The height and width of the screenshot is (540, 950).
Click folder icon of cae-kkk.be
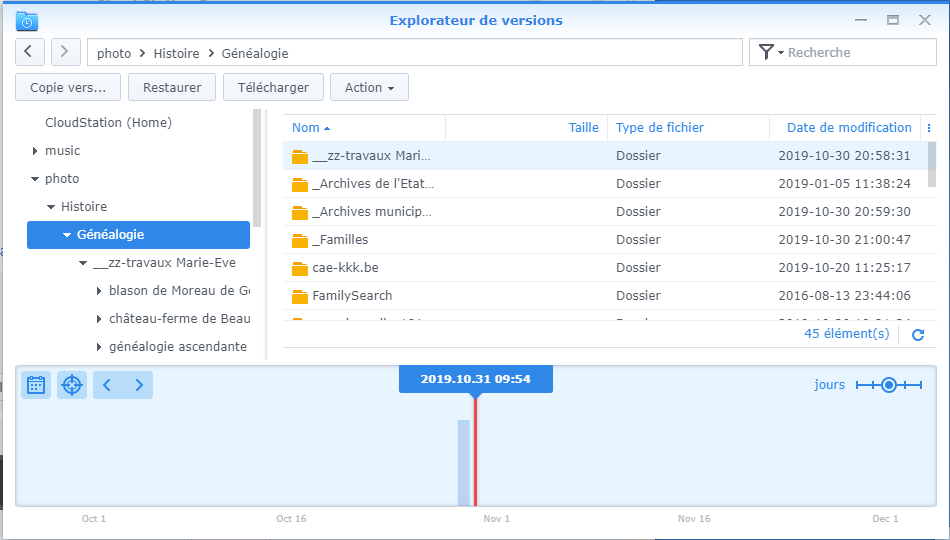point(300,268)
